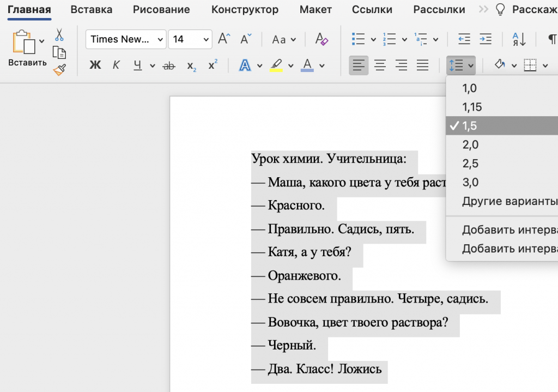
Task: Expand highlight color picker arrow
Action: point(291,66)
